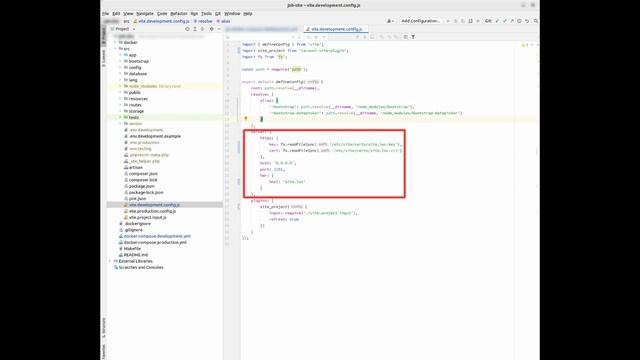640x360 pixels.
Task: Select the vite.development.config.js editor tab
Action: (x=336, y=29)
